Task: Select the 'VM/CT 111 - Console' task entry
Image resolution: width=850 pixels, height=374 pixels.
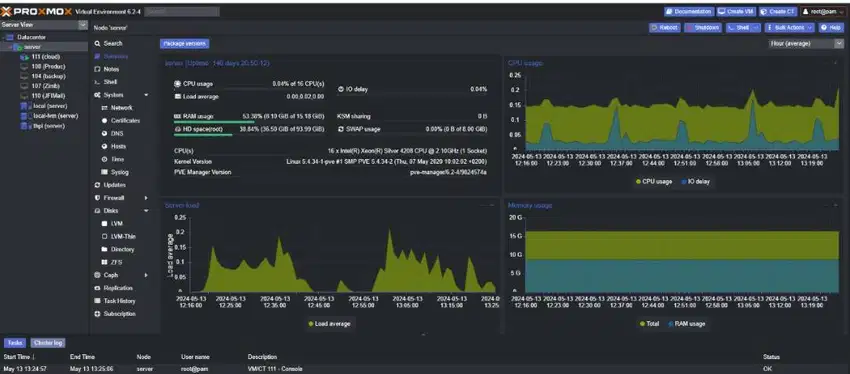Action: [x=425, y=369]
